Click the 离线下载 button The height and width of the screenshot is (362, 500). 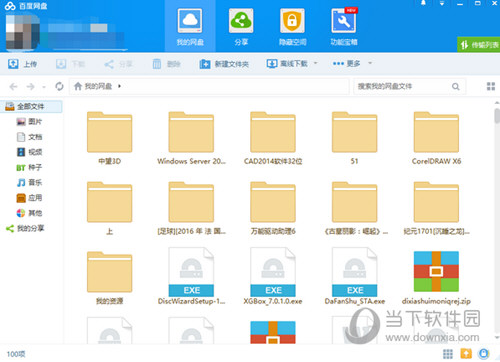(287, 63)
